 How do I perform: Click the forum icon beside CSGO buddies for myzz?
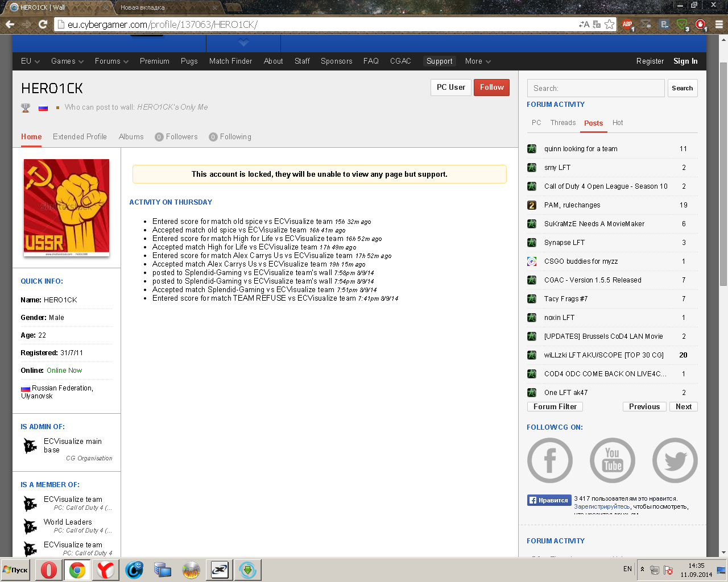pos(532,261)
